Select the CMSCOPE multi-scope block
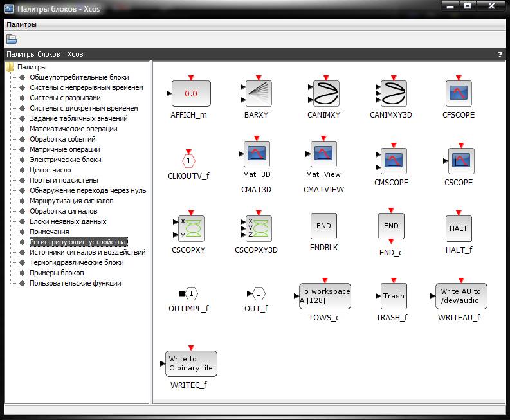Viewport: 510px width, 420px height. pyautogui.click(x=394, y=161)
